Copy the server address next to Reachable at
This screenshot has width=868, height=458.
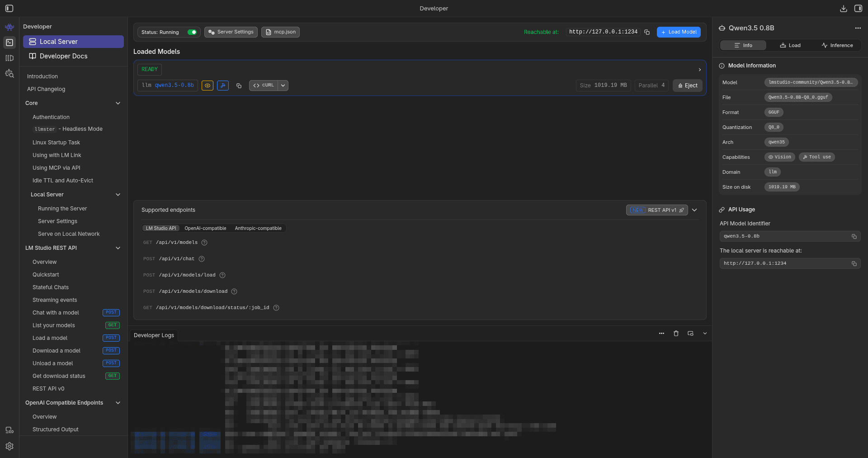point(647,32)
